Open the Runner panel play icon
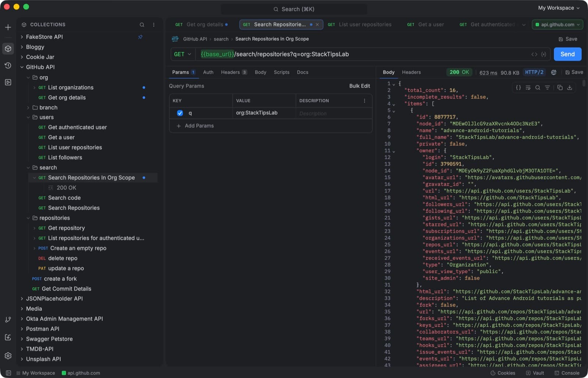 pyautogui.click(x=8, y=82)
